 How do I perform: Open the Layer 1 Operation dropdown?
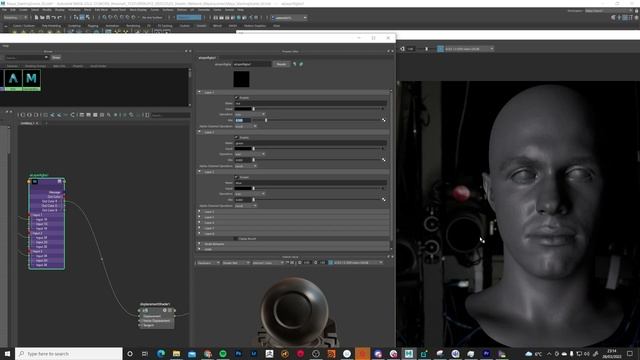pyautogui.click(x=250, y=114)
